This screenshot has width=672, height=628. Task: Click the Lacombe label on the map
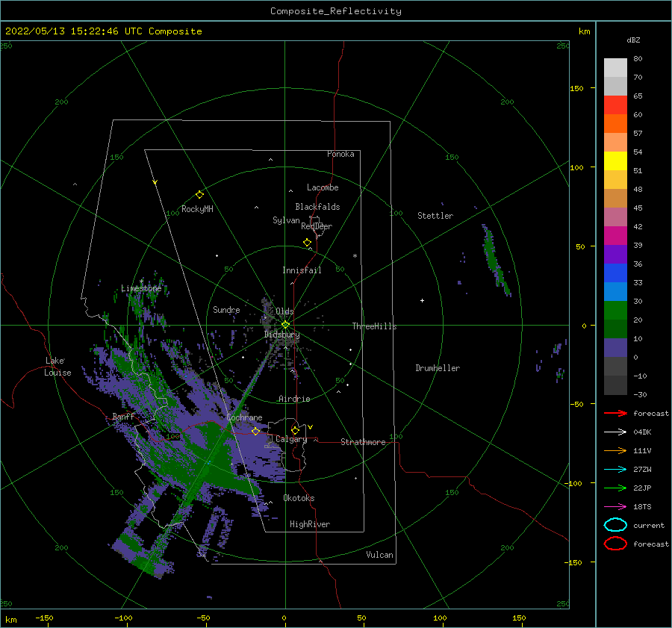(x=323, y=187)
